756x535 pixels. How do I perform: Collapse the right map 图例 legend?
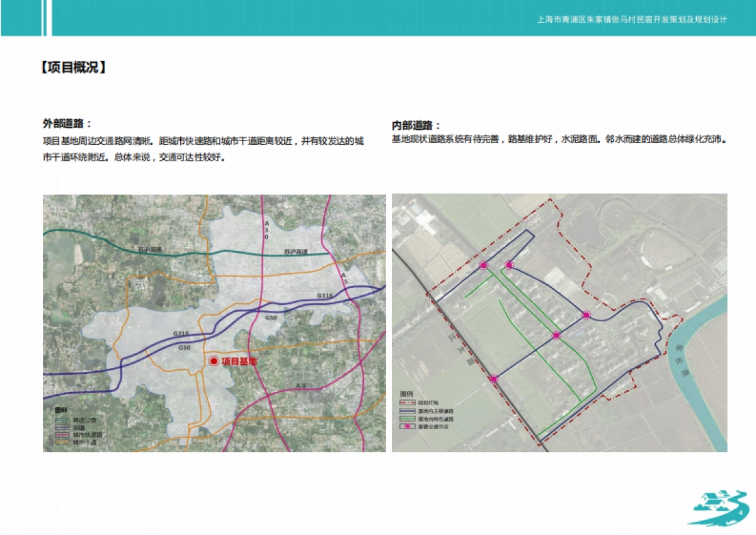(407, 394)
